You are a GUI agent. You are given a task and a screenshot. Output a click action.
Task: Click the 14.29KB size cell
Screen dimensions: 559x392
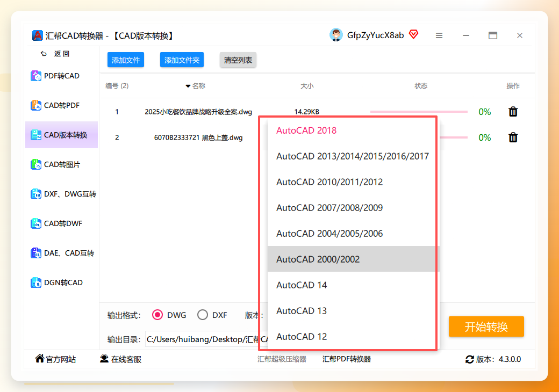pyautogui.click(x=306, y=112)
